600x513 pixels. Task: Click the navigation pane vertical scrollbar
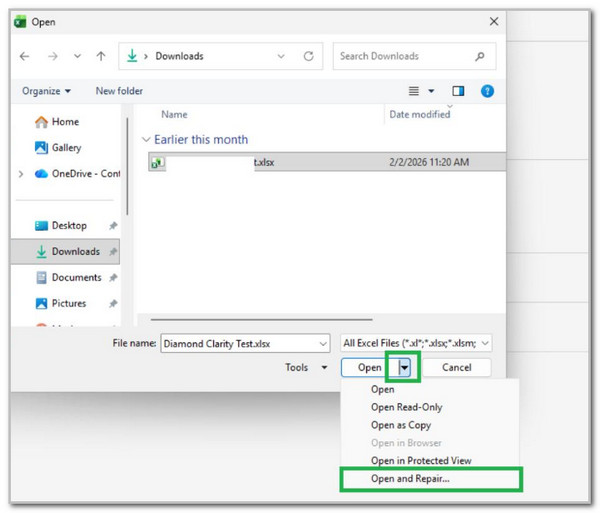pos(127,166)
